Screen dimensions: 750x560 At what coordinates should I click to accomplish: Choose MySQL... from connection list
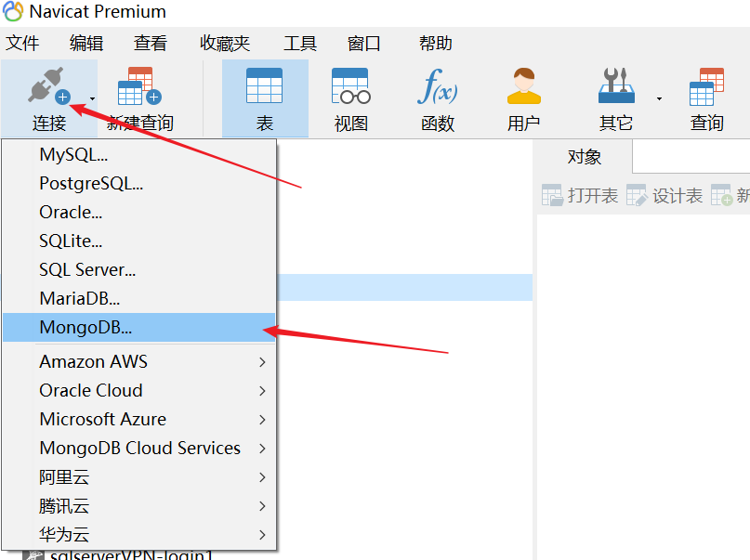pos(139,155)
